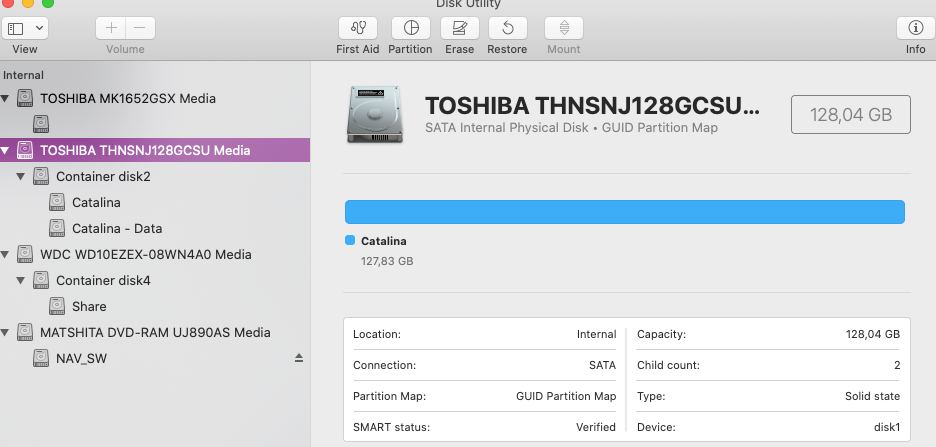Screen dimensions: 936x447
Task: Click the Container disk4 icon
Action: pos(41,280)
